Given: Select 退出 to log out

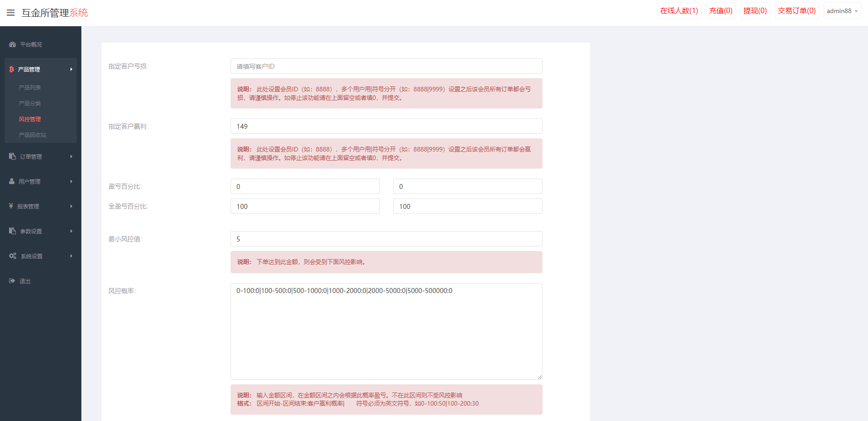Looking at the screenshot, I should click(x=25, y=281).
